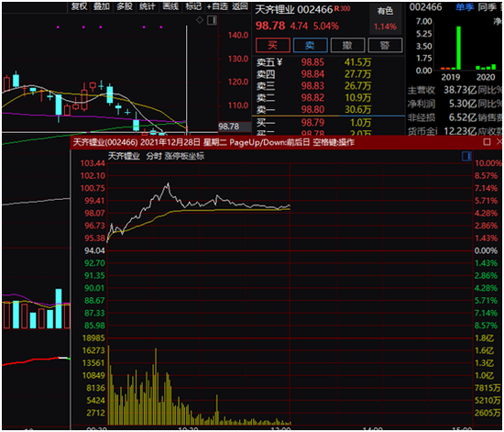Click the R300 margin tag beside stock code
This screenshot has width=504, height=432.
click(343, 8)
